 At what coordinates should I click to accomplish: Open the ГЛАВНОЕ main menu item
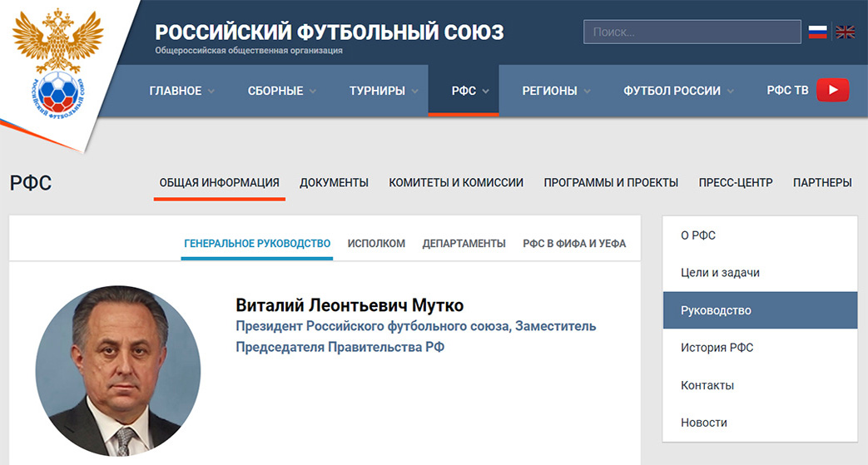click(x=176, y=91)
